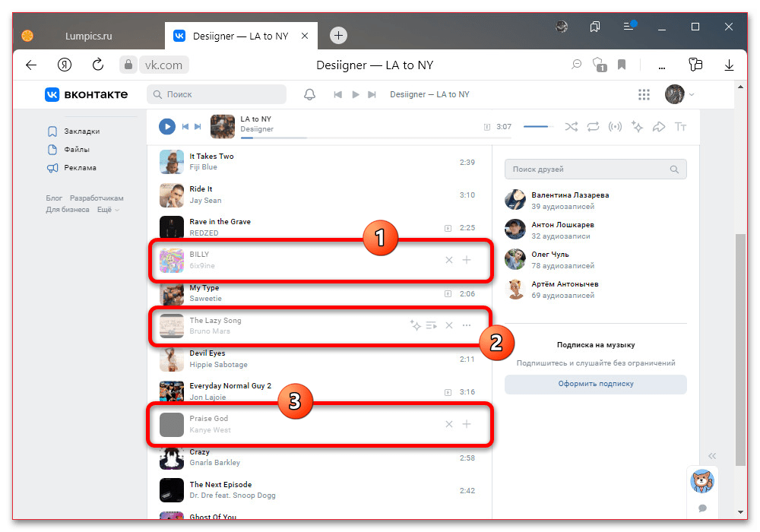Toggle shuffle playback
760x532 pixels.
571,127
